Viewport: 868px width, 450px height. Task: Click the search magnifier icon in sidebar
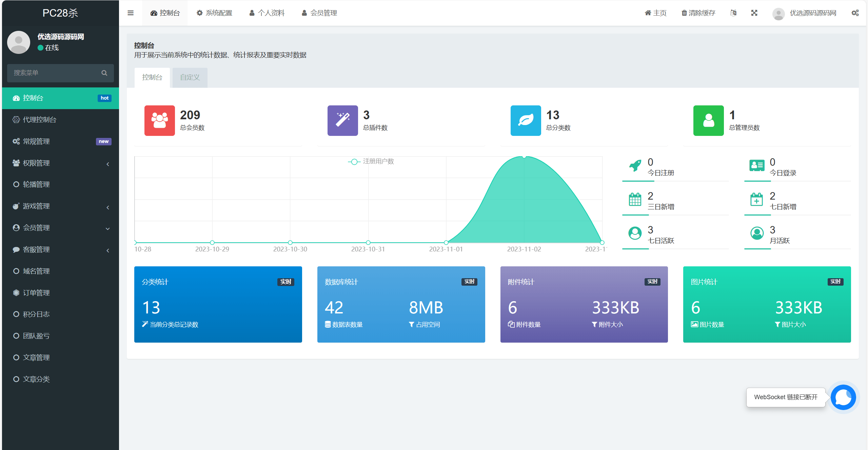tap(104, 73)
